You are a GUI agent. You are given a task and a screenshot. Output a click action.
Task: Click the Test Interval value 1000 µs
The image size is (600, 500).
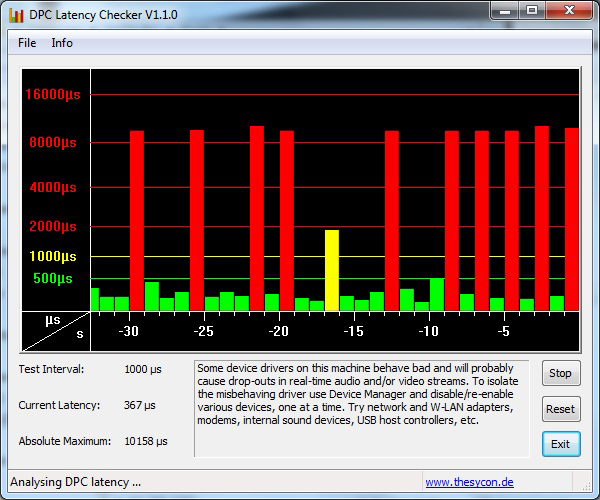tap(143, 370)
